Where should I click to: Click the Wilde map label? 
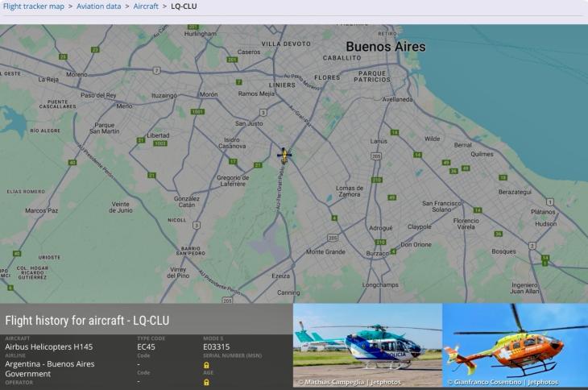(432, 139)
